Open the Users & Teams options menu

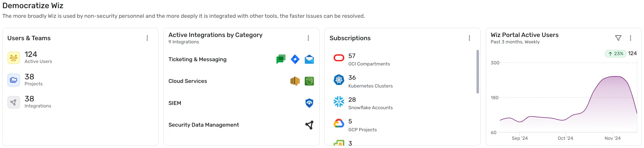coord(147,38)
